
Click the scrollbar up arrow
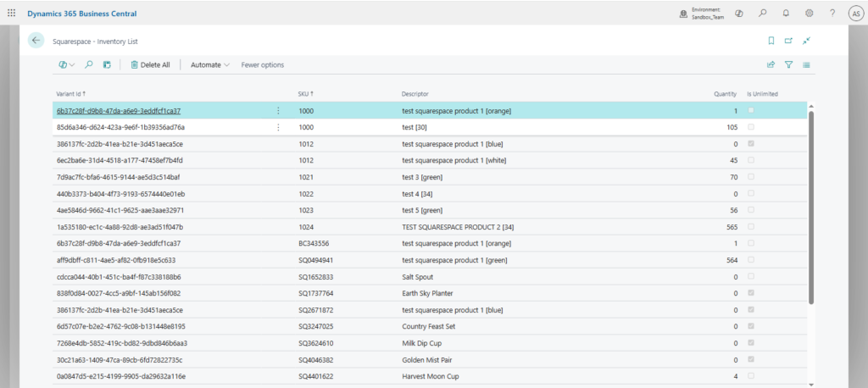point(811,106)
